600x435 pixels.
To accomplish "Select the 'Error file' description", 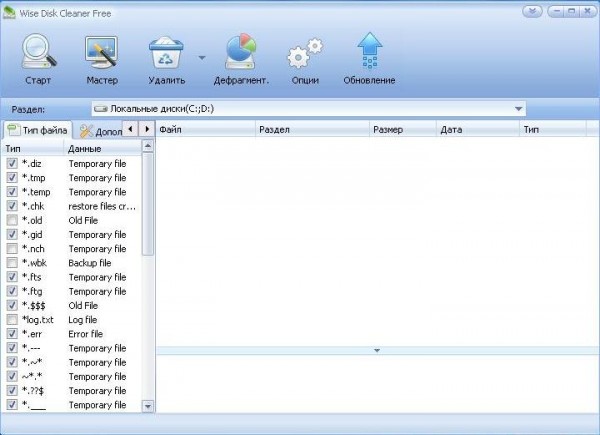I will click(x=86, y=334).
